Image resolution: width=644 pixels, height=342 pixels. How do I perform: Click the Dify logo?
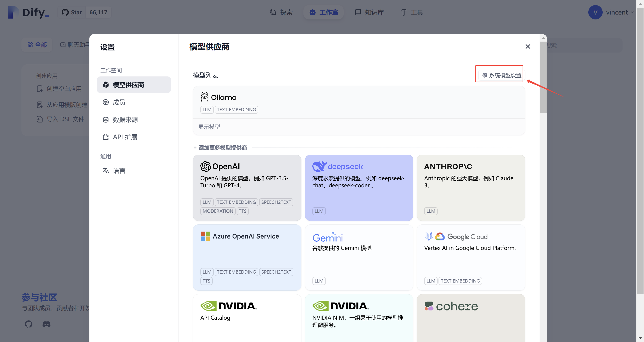point(28,12)
